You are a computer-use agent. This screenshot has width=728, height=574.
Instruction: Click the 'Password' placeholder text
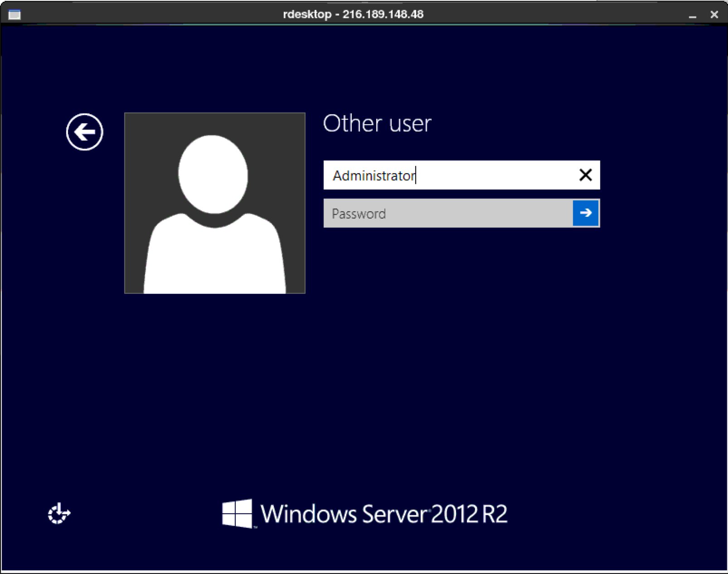[x=359, y=214]
